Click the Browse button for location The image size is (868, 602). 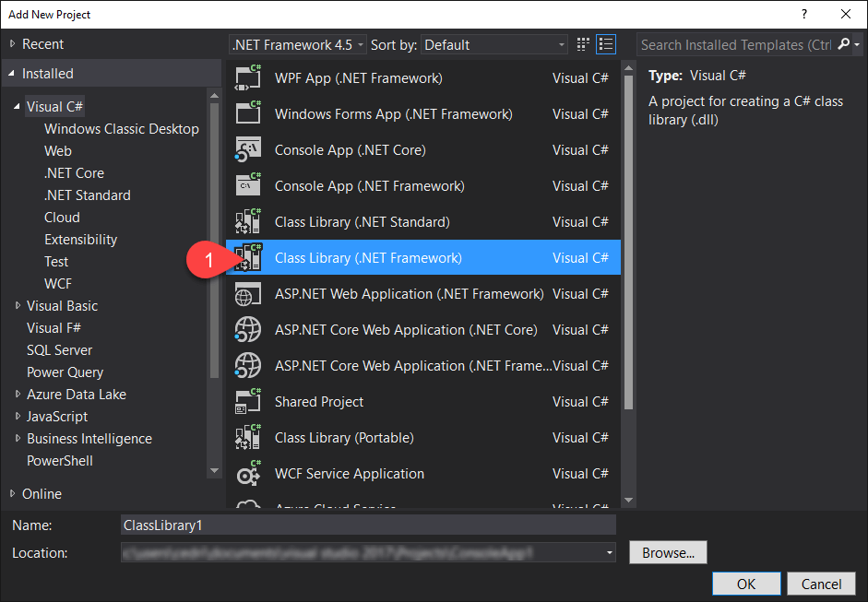point(668,551)
